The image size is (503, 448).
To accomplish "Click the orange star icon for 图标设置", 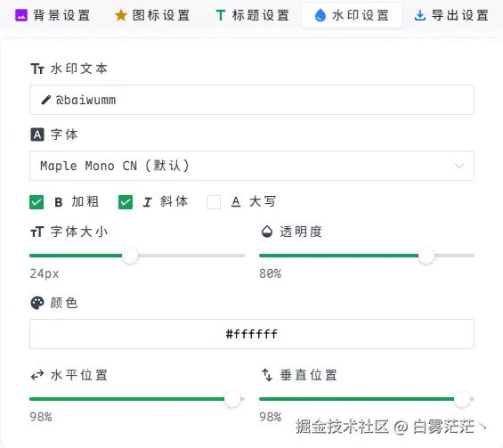I will 121,15.
